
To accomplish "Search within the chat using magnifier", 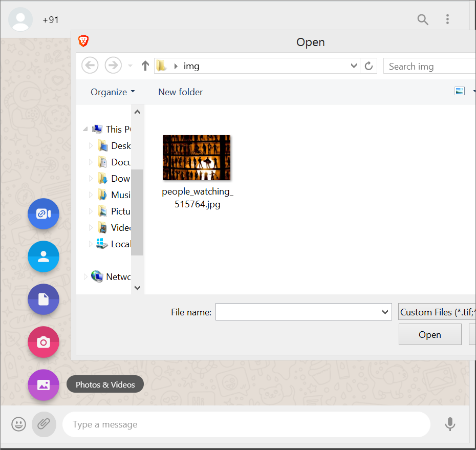I will click(423, 20).
